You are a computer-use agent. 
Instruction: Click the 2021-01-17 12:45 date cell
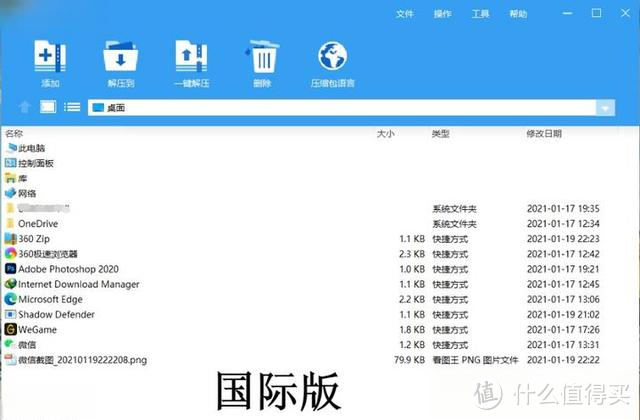pyautogui.click(x=563, y=284)
